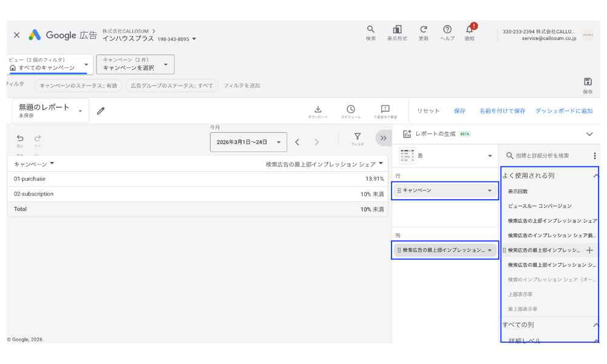Viewport: 607px width, 364px height.
Task: Select 検索広告の上部インプレッション シェア column
Action: 552,221
